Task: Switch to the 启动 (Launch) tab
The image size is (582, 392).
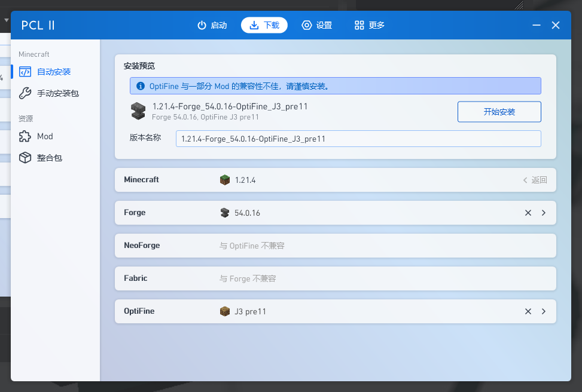Action: (x=212, y=25)
